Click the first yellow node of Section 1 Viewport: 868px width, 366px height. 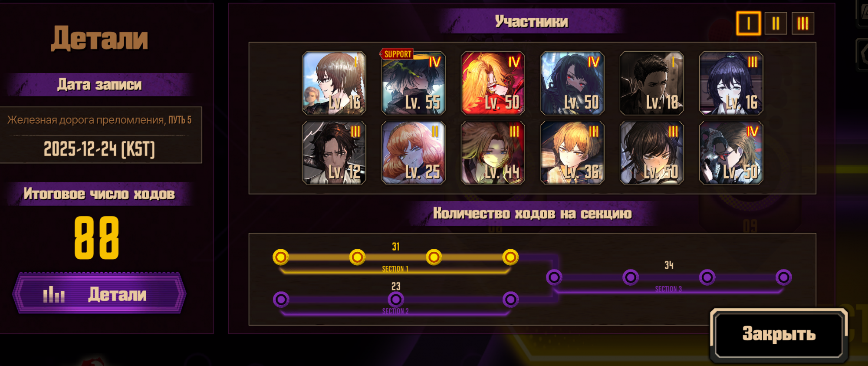point(281,257)
